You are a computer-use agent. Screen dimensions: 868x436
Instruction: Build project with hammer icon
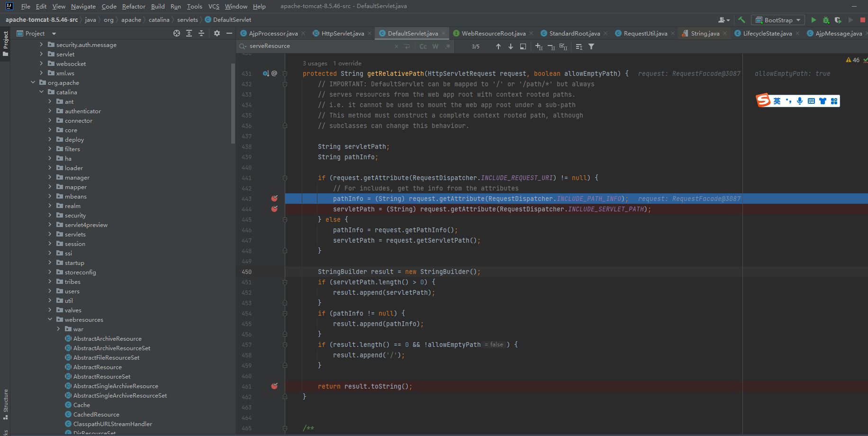click(741, 20)
